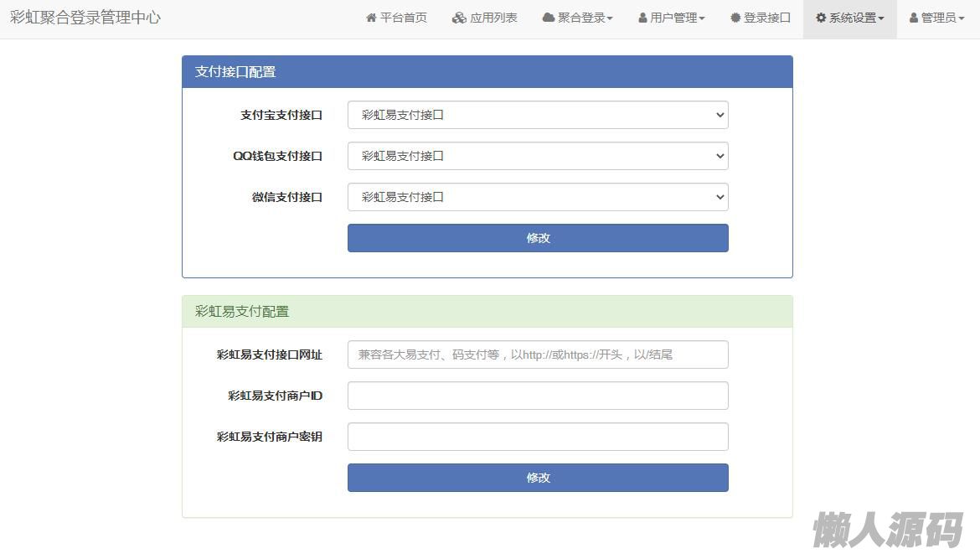980x559 pixels.
Task: Click the home icon beside 平台首页
Action: click(x=371, y=18)
